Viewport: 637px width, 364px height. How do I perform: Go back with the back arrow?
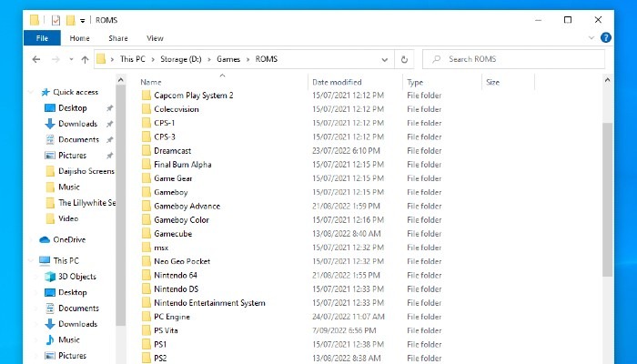pos(36,59)
